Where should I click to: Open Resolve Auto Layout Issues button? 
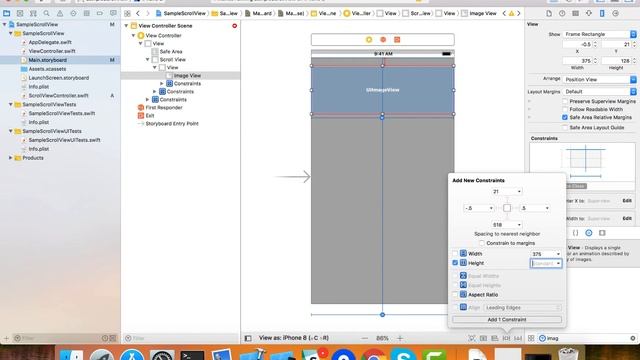point(518,338)
